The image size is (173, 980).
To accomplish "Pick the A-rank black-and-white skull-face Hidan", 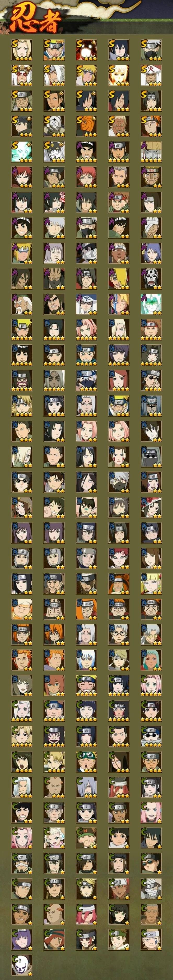I will point(151,278).
